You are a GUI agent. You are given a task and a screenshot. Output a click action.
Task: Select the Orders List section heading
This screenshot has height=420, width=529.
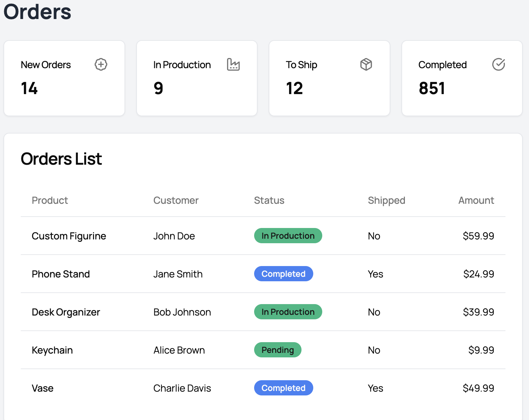pos(61,158)
